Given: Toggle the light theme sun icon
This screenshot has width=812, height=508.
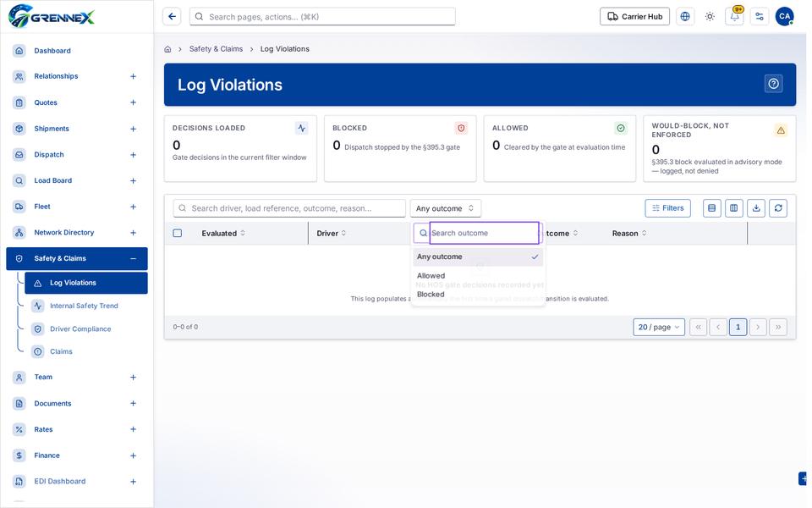Looking at the screenshot, I should pos(710,17).
